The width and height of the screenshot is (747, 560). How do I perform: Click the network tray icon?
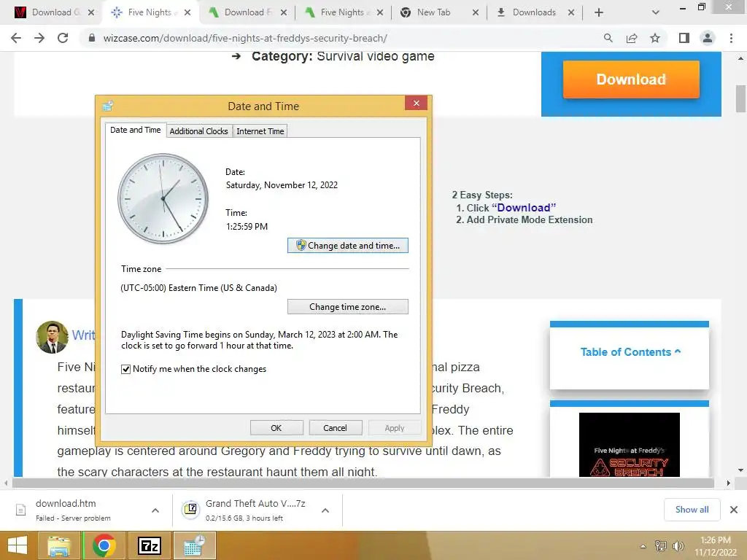(x=661, y=546)
